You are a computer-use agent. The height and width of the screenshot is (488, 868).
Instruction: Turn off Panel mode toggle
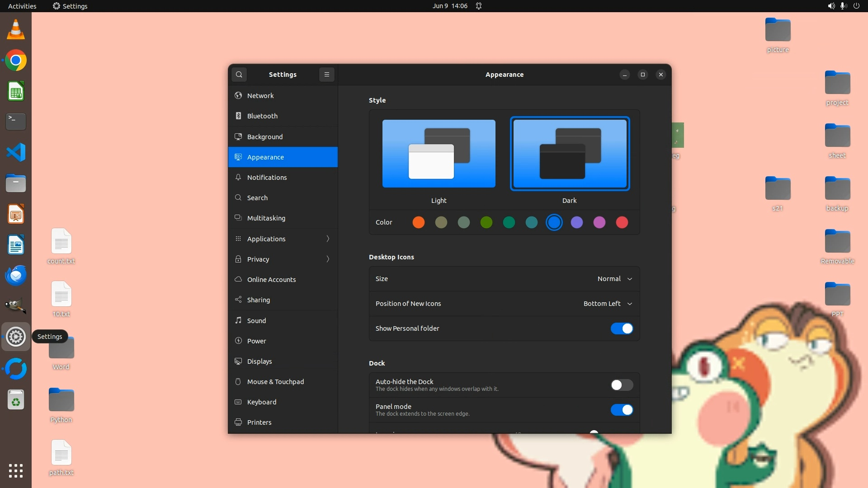point(622,410)
